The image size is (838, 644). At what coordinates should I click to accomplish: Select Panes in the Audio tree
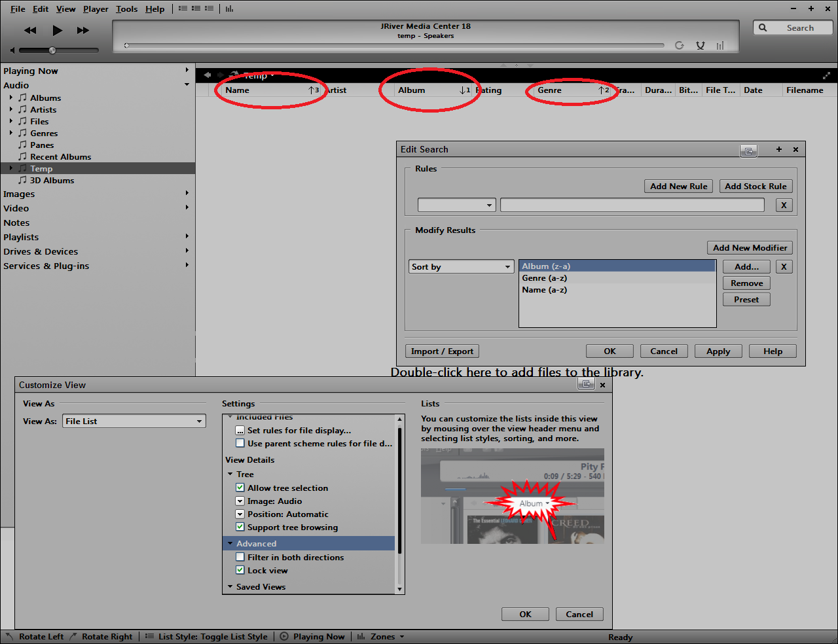pos(42,145)
